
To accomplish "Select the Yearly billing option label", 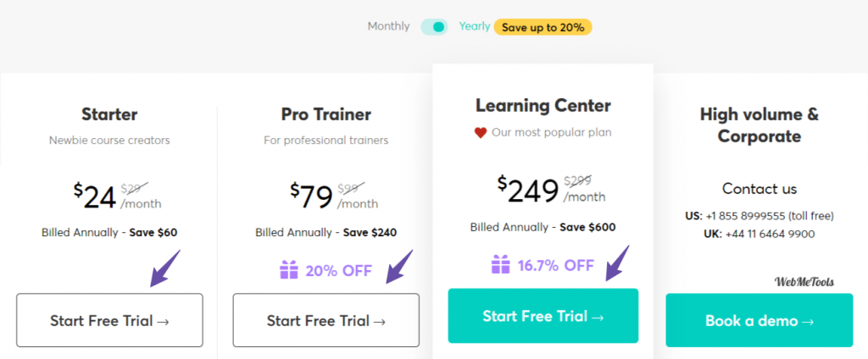I will coord(475,26).
